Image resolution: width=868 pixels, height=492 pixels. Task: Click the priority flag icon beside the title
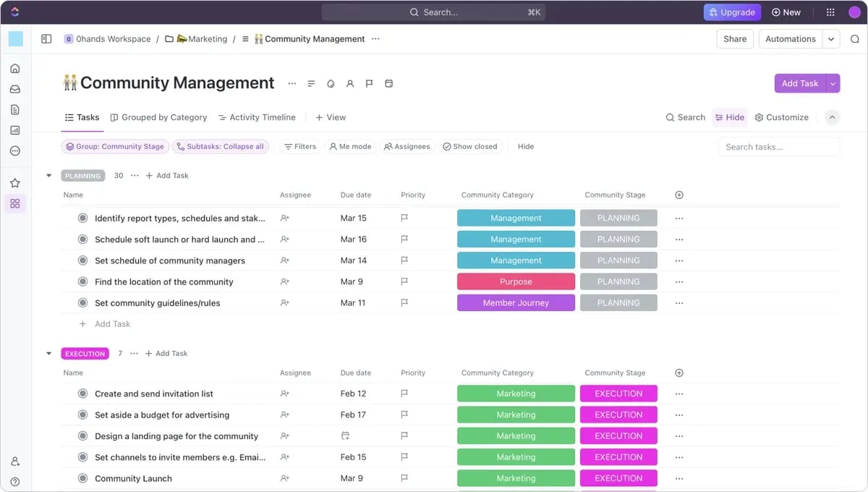369,83
